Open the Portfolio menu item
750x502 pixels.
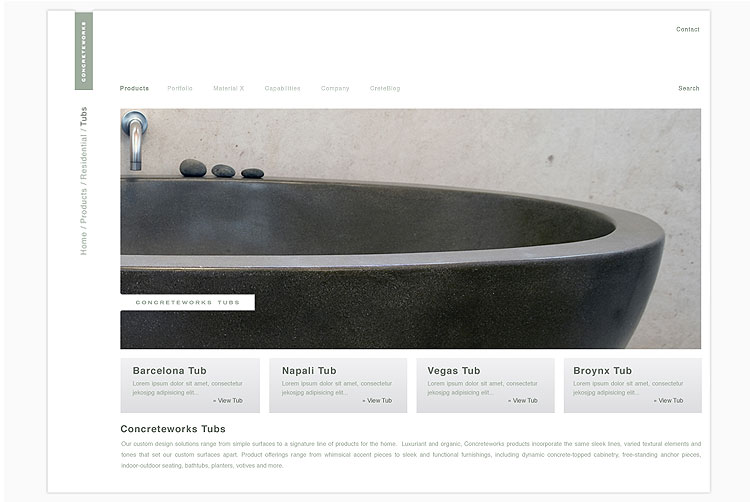(180, 88)
